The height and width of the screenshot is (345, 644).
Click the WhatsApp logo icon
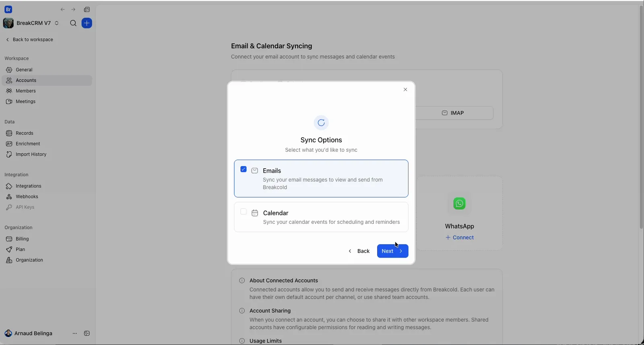click(x=459, y=203)
